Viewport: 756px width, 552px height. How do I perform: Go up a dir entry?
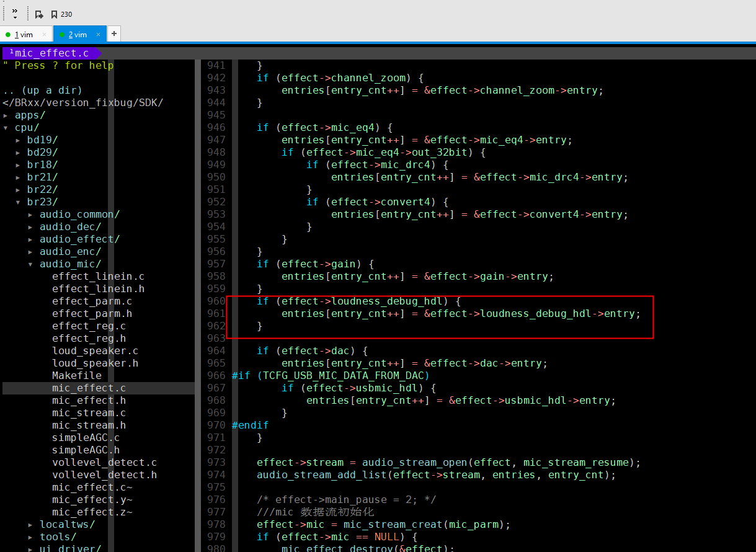click(x=42, y=91)
